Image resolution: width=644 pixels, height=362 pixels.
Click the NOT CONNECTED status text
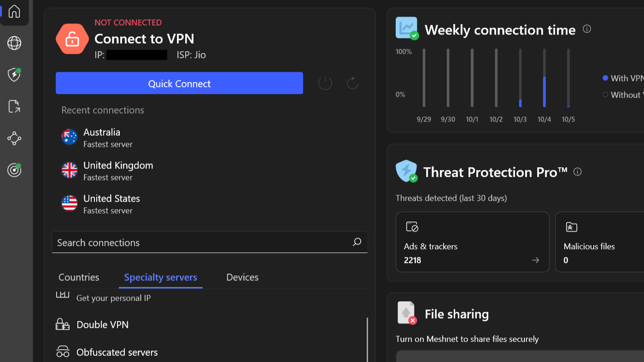(x=128, y=22)
